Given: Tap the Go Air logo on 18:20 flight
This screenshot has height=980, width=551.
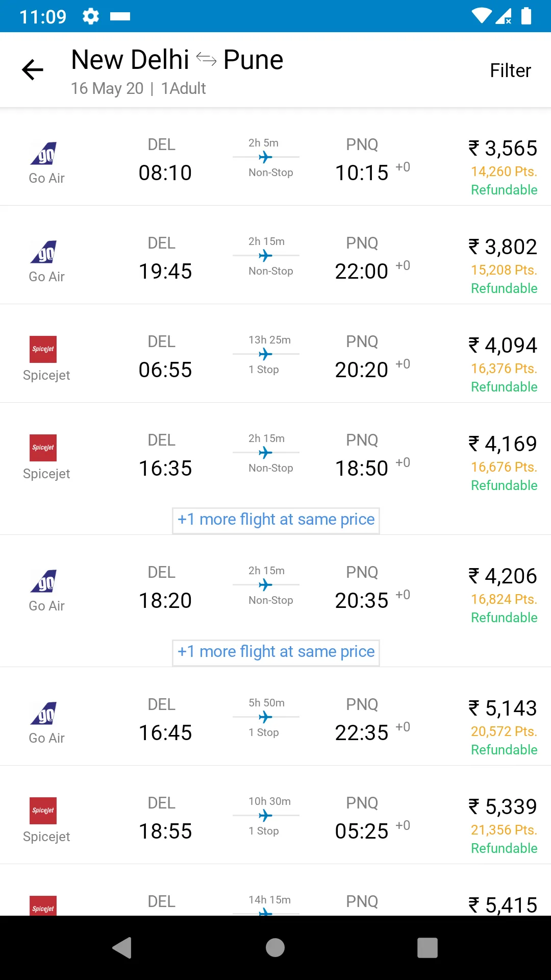Looking at the screenshot, I should click(x=44, y=581).
